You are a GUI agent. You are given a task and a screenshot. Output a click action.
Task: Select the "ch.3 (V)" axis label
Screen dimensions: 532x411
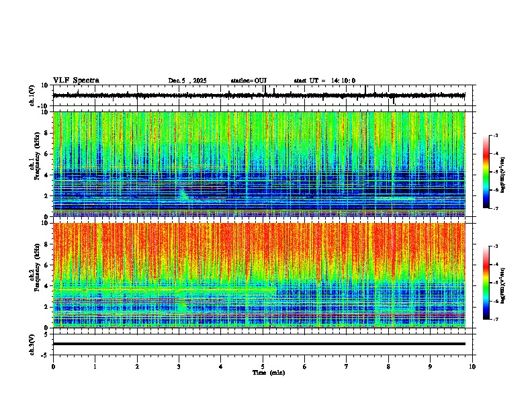click(32, 345)
